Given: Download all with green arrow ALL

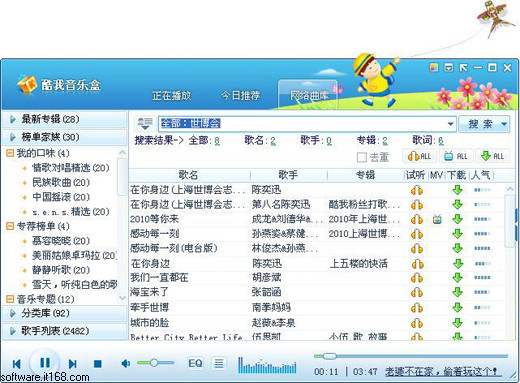Looking at the screenshot, I should 492,156.
